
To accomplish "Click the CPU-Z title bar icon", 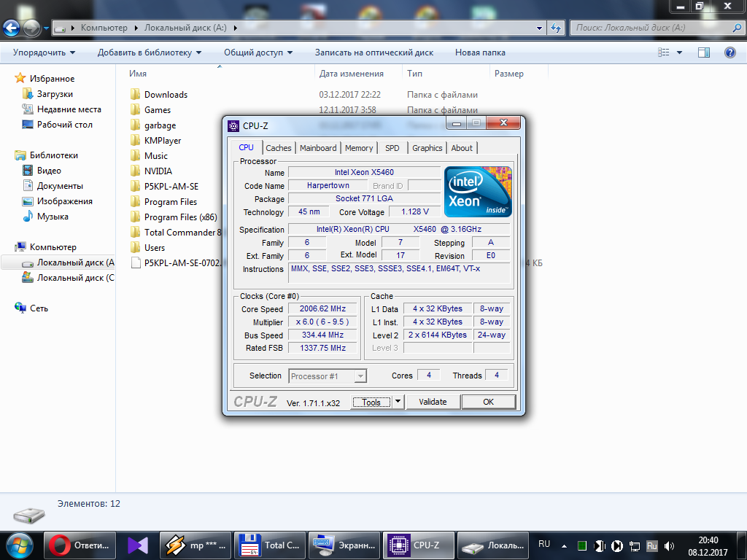I will (x=233, y=125).
